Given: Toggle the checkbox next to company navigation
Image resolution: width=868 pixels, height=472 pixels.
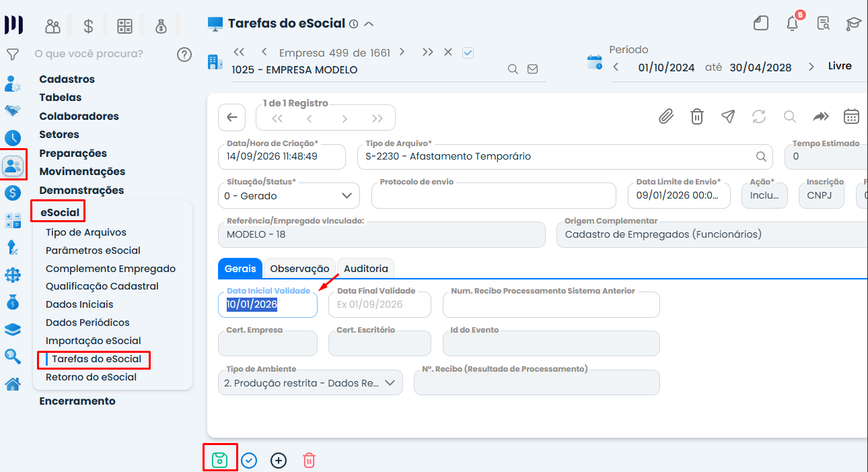Looking at the screenshot, I should pos(468,53).
